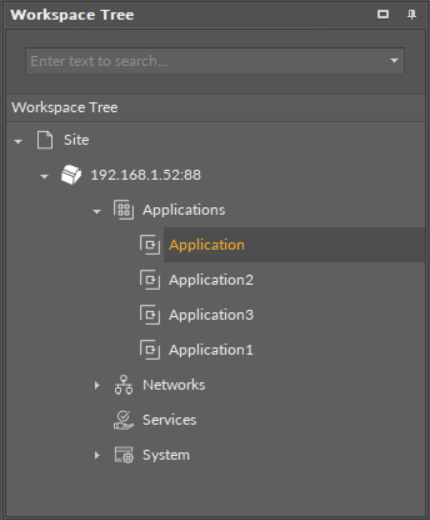Click the Applications folder grid icon
The height and width of the screenshot is (520, 430).
point(124,210)
